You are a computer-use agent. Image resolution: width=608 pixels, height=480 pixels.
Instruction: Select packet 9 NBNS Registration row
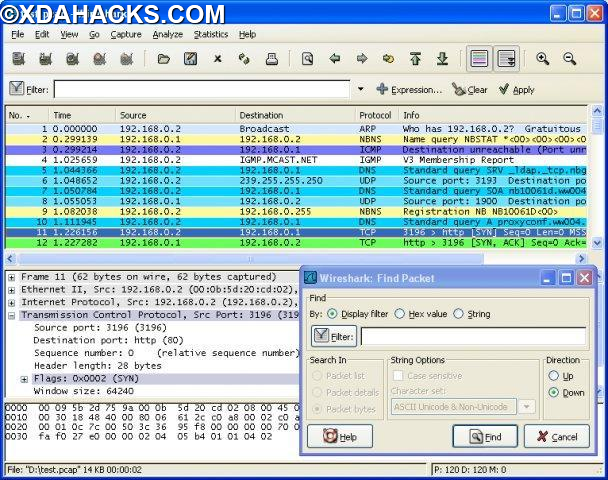click(x=296, y=212)
